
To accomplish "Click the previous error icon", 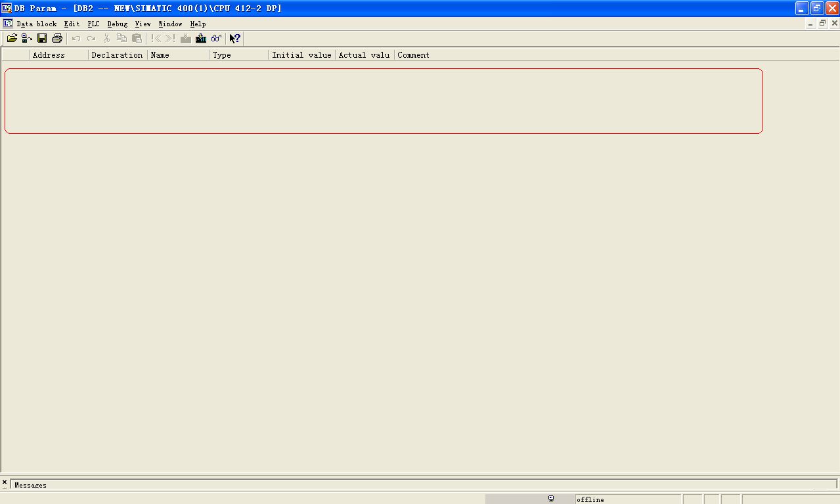I will click(156, 39).
